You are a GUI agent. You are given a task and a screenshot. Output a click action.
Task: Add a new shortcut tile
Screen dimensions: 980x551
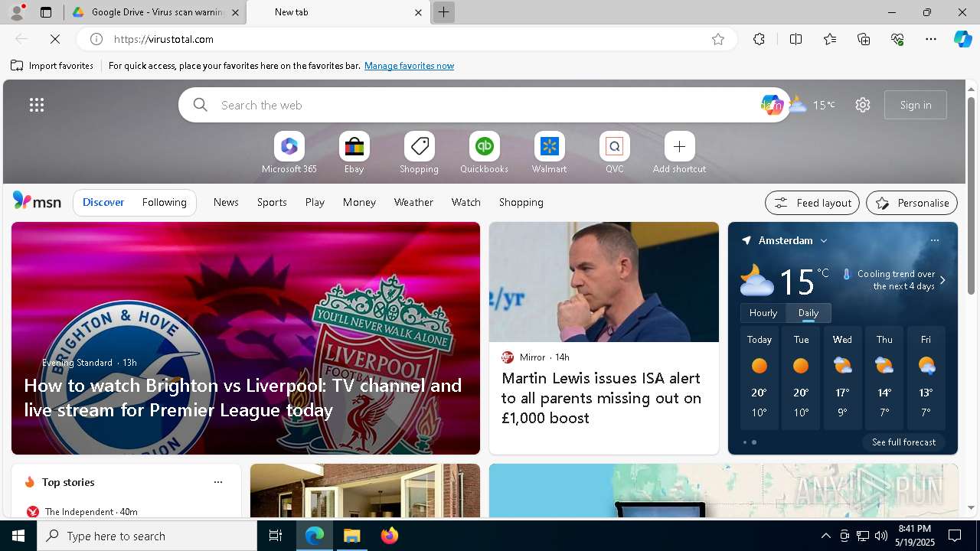click(x=679, y=153)
